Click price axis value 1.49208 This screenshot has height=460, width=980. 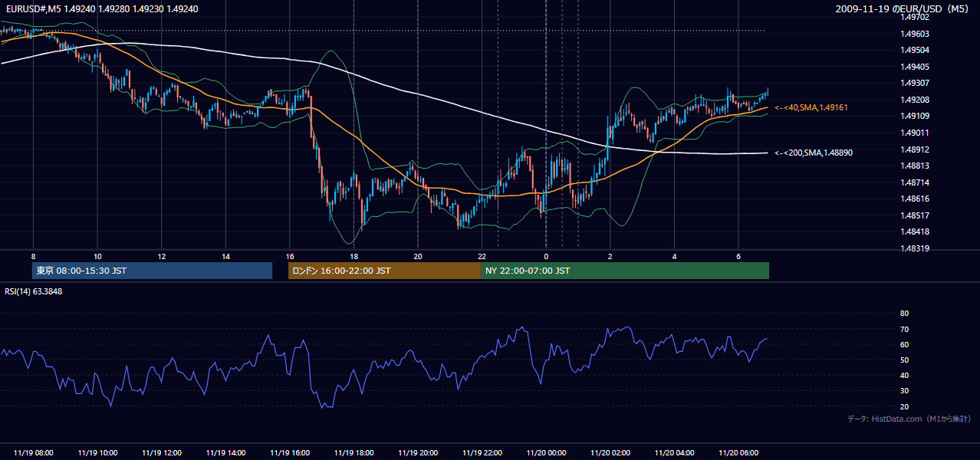916,100
